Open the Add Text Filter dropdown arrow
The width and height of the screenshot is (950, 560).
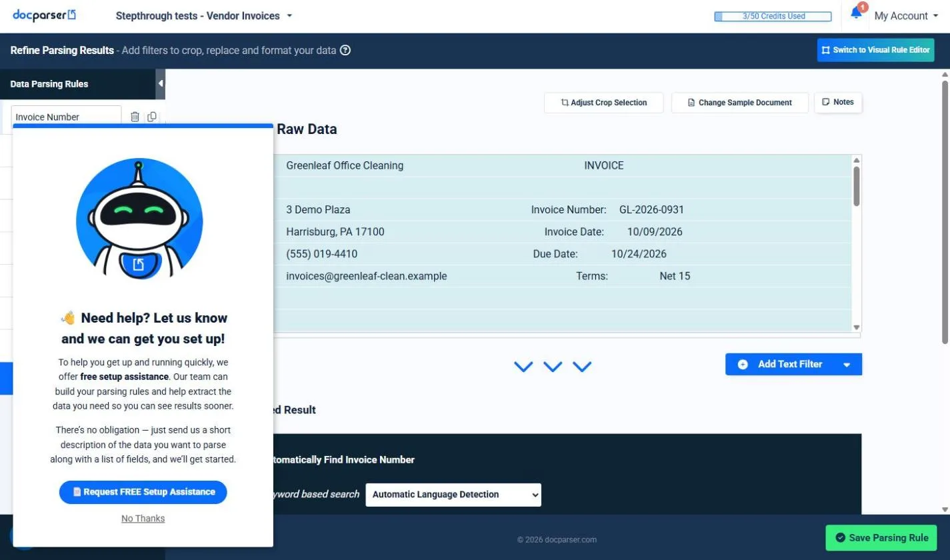847,365
